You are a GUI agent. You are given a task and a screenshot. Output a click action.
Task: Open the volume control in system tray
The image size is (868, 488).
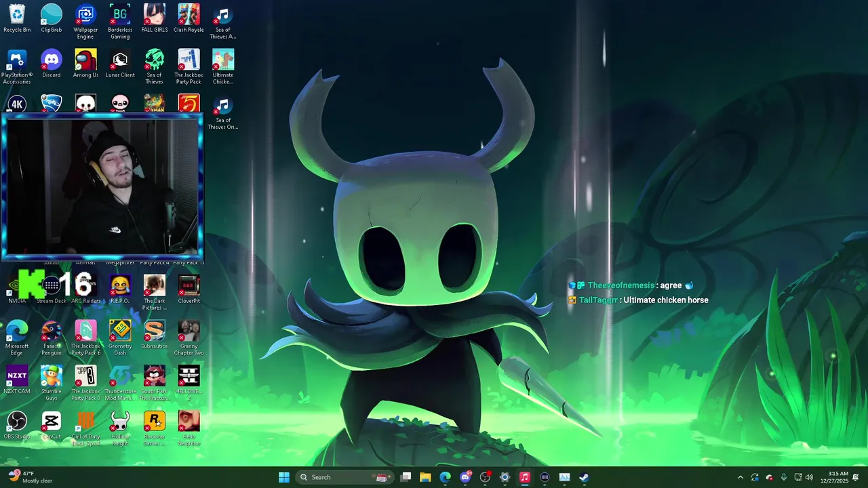click(809, 477)
